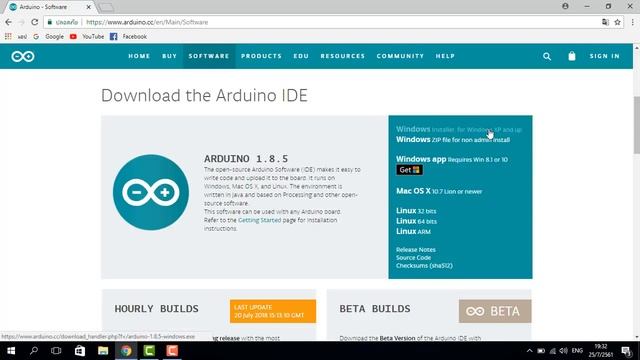Open the Apps bookmarks grid icon
640x360 pixels.
coord(8,36)
